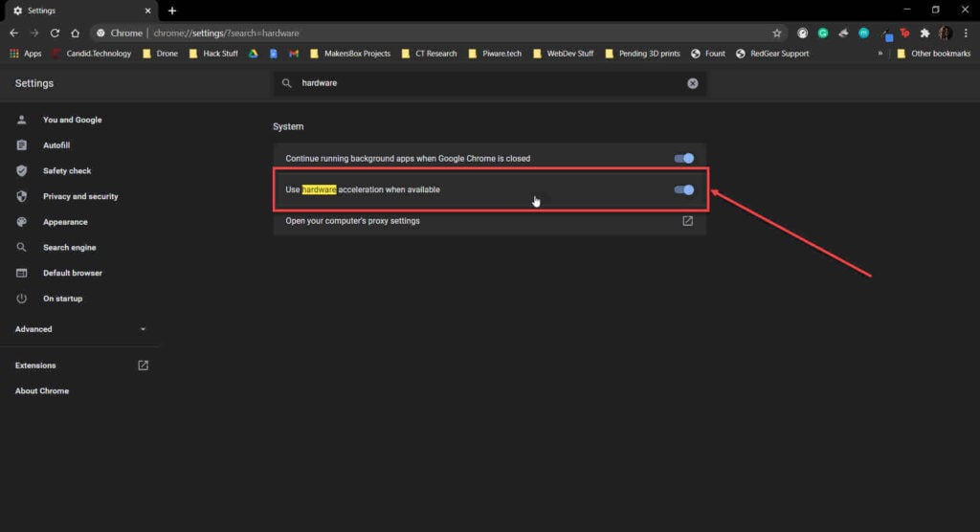Click the settings search magnifier icon
Viewport: 980px width, 532px height.
point(286,83)
